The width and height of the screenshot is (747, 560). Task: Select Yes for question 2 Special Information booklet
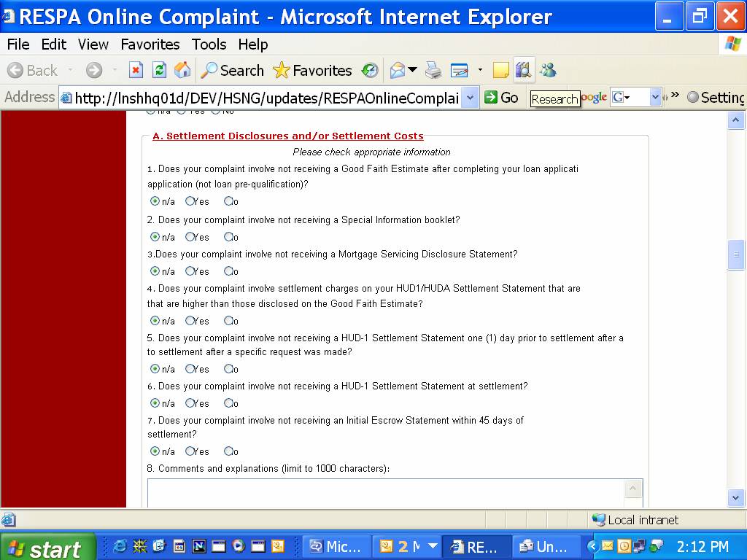pyautogui.click(x=190, y=237)
